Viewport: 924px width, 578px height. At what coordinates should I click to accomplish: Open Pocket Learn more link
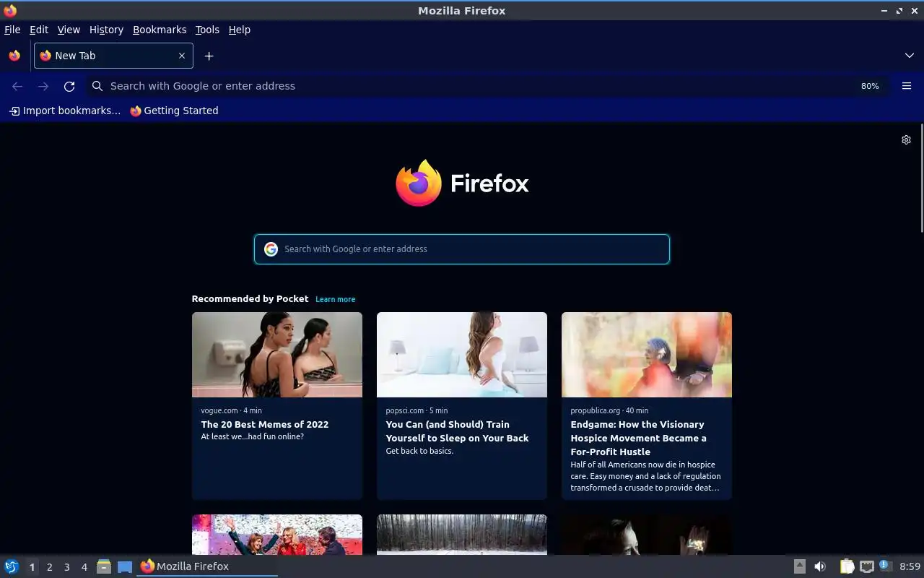(335, 299)
